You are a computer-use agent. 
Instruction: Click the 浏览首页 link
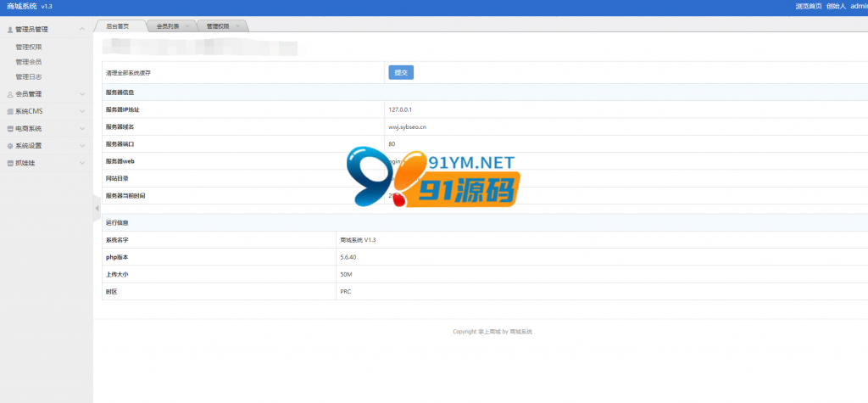pyautogui.click(x=809, y=6)
